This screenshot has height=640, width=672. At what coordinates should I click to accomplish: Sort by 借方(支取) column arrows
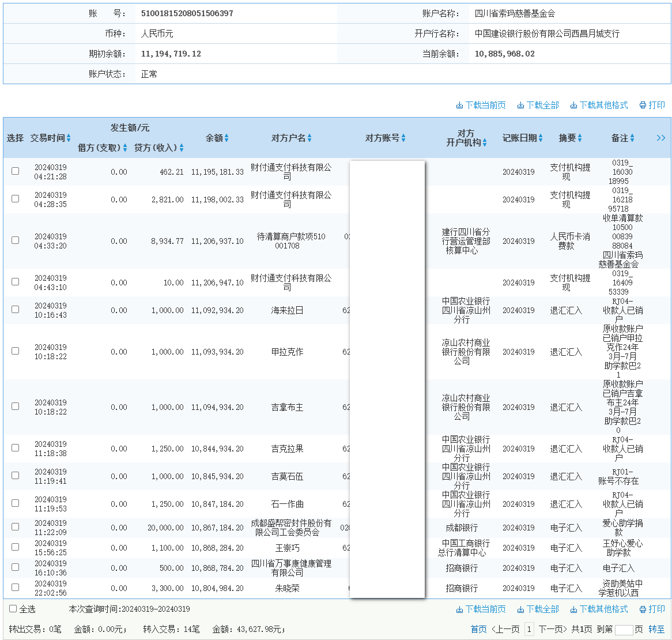click(x=125, y=148)
